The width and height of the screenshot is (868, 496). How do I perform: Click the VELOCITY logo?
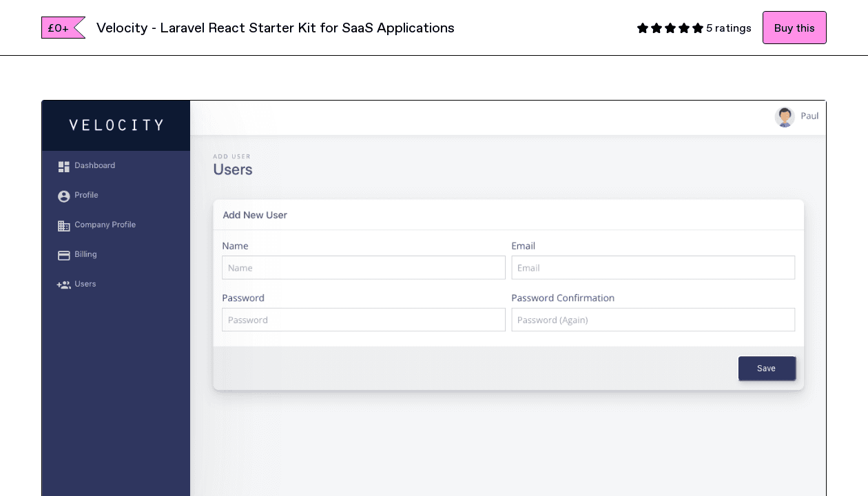point(116,125)
